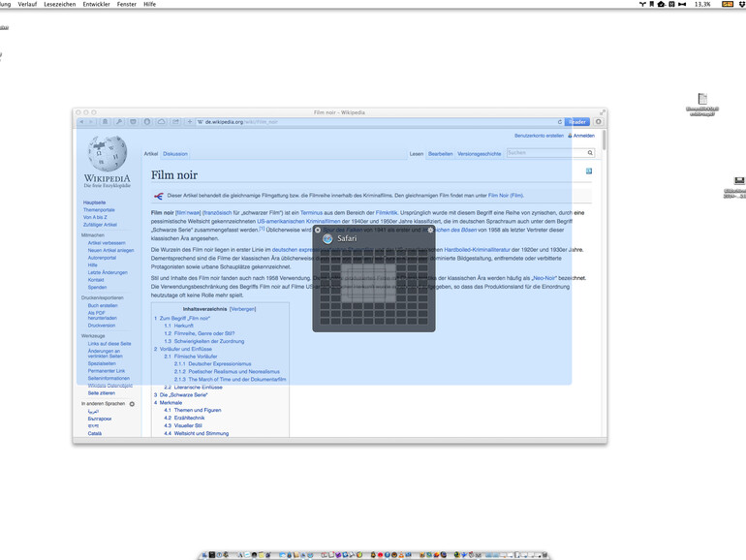Click the reload page icon
746x560 pixels.
point(560,122)
